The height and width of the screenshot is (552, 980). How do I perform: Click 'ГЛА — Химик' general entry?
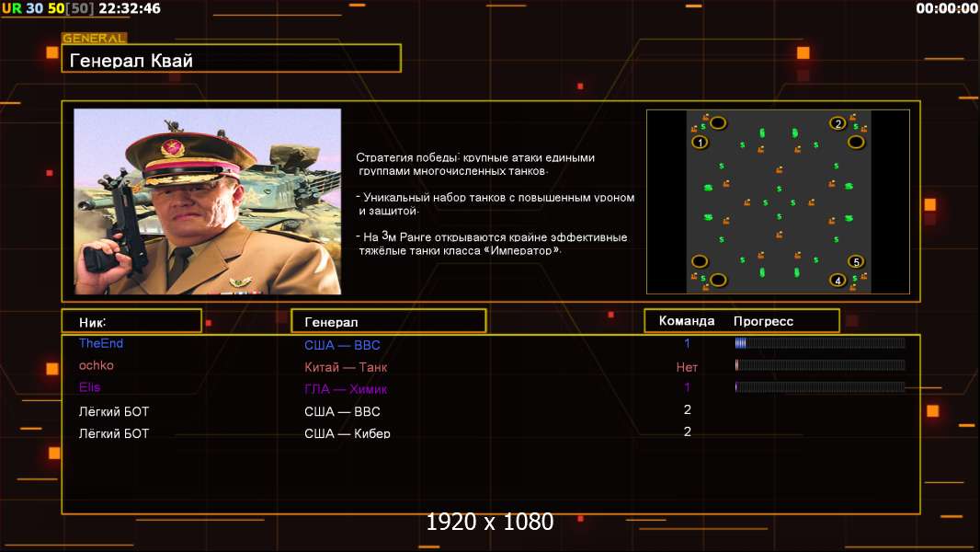346,389
